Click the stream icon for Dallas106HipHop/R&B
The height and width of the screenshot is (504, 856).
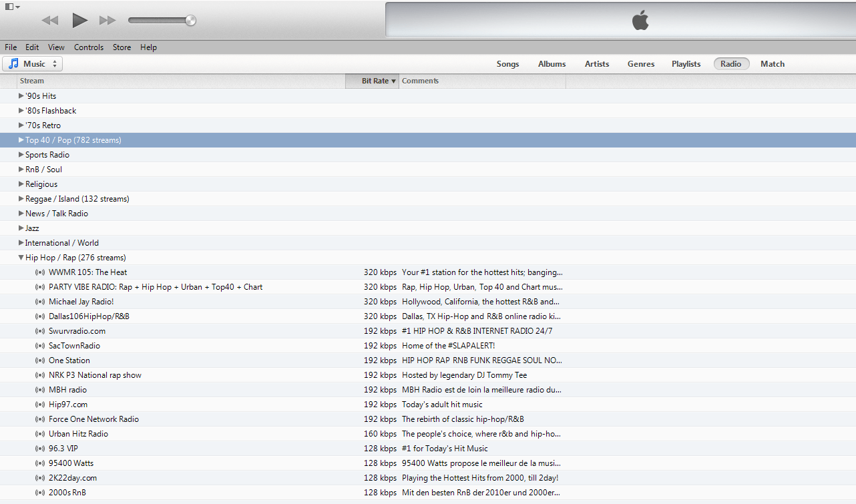click(x=40, y=316)
